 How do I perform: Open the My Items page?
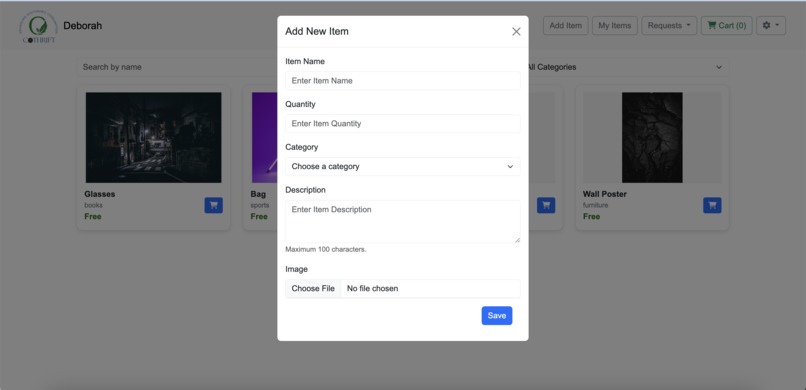tap(615, 26)
